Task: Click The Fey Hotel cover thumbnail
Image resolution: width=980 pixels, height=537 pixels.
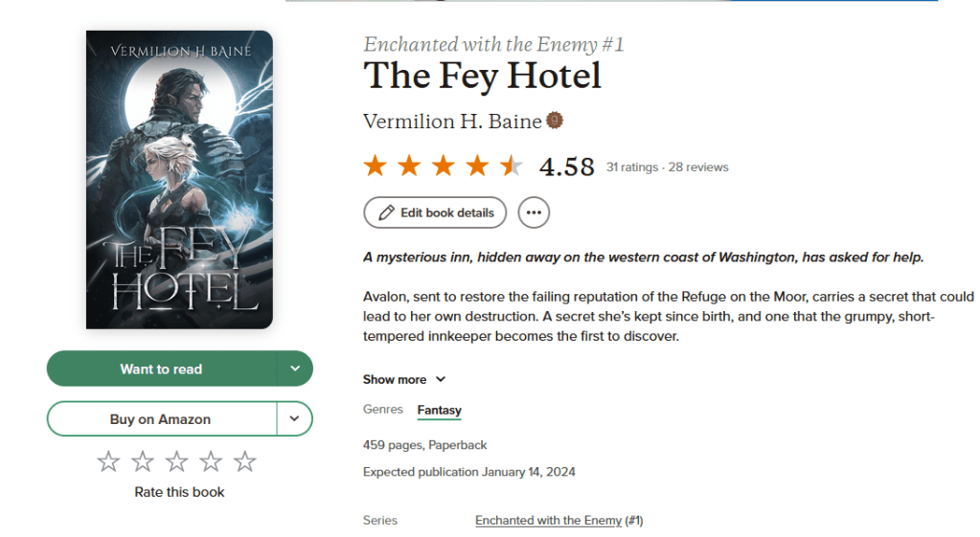Action: 179,180
